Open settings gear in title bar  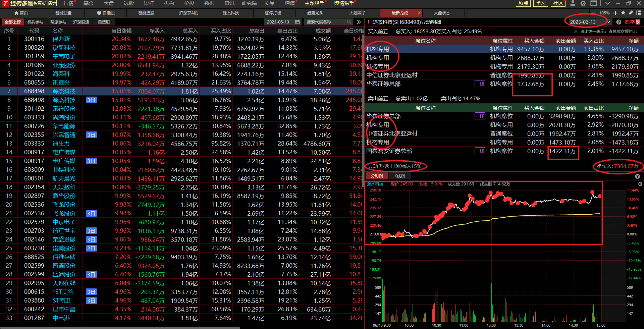(x=583, y=3)
